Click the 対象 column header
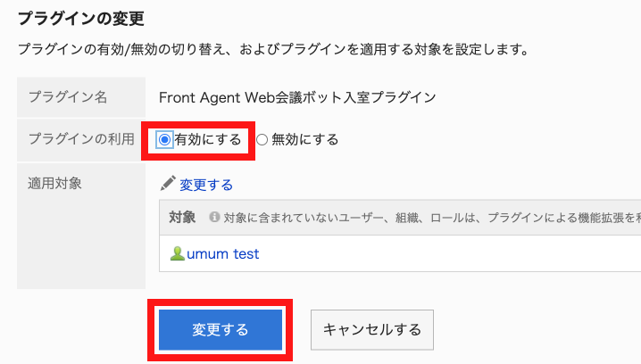641x364 pixels. pyautogui.click(x=182, y=217)
